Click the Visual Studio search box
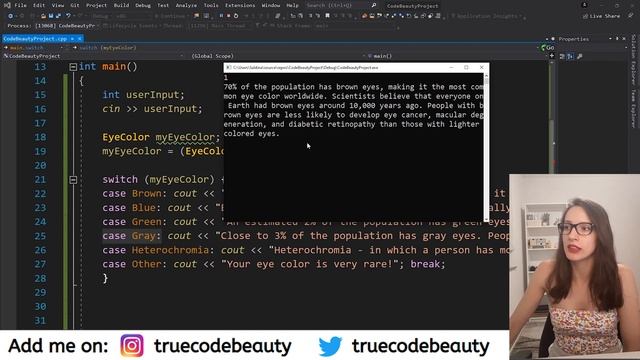This screenshot has height=360, width=640. pyautogui.click(x=341, y=5)
